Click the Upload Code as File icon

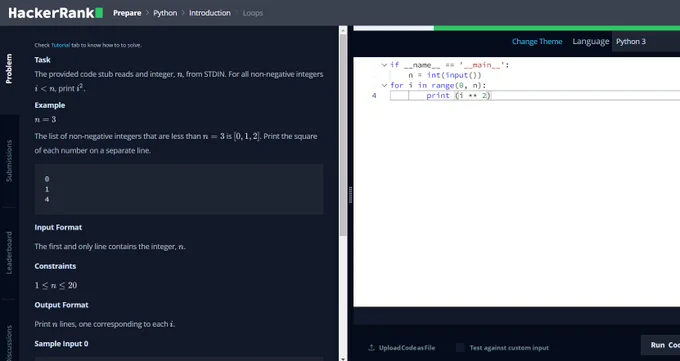pos(371,348)
